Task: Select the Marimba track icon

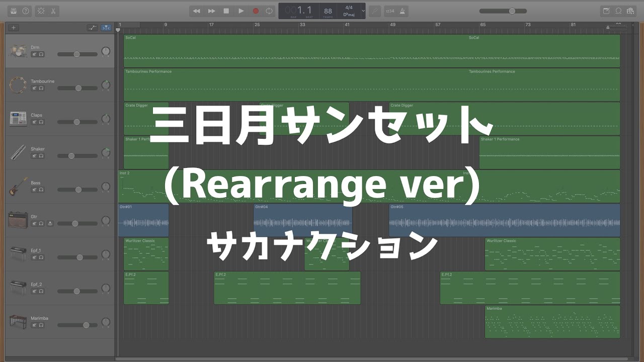Action: (18, 321)
